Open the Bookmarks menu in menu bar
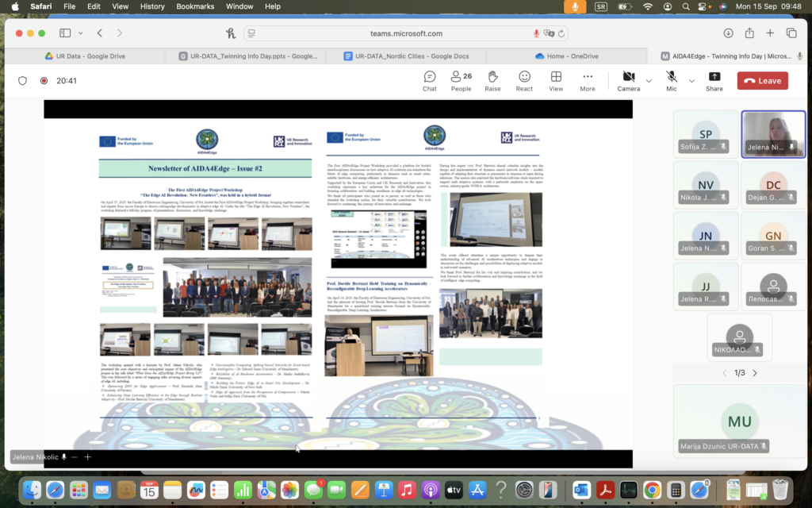Screen dimensions: 812x508 click(x=195, y=6)
